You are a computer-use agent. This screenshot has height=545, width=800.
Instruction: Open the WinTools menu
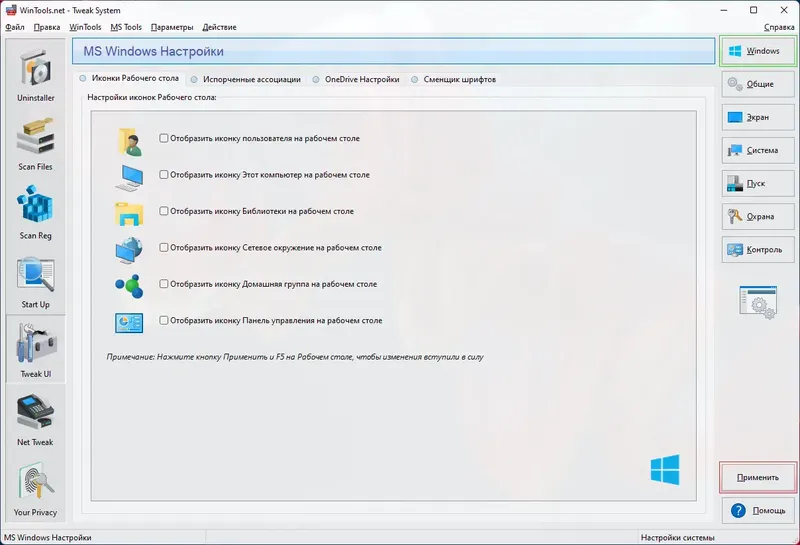coord(85,27)
